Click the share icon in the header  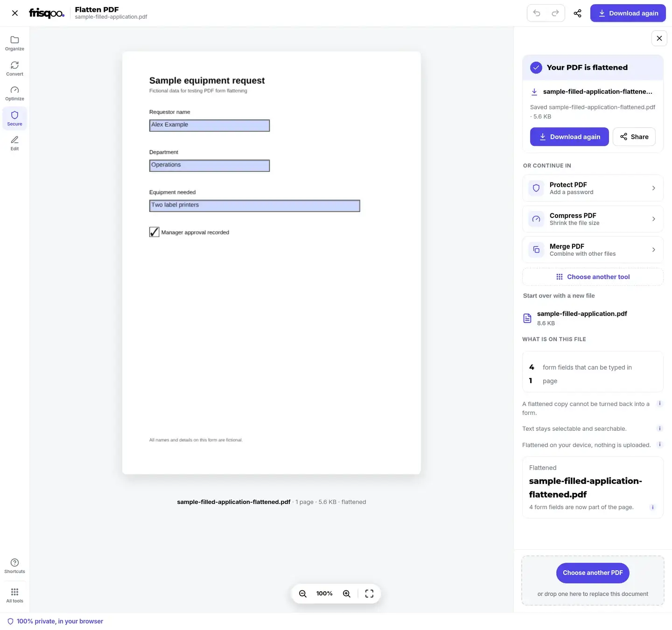(x=578, y=13)
